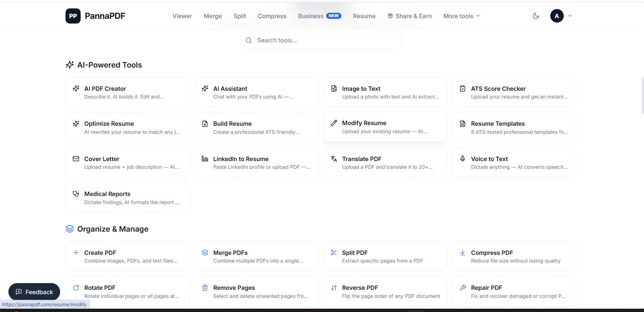Click the Merge PDFs layers icon
Screen dimensions: 644x312
205,252
